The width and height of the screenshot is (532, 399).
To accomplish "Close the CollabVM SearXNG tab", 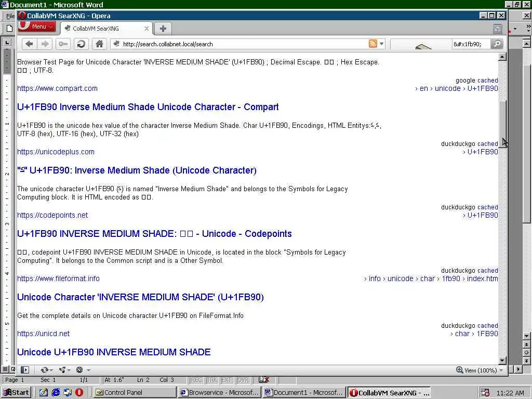I will (x=147, y=29).
